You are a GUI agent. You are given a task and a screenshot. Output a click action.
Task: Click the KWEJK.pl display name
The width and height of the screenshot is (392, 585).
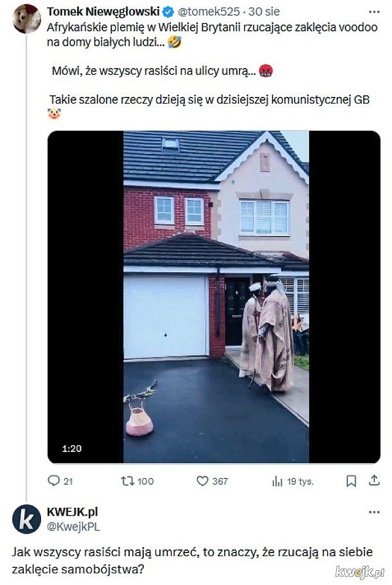coord(72,512)
